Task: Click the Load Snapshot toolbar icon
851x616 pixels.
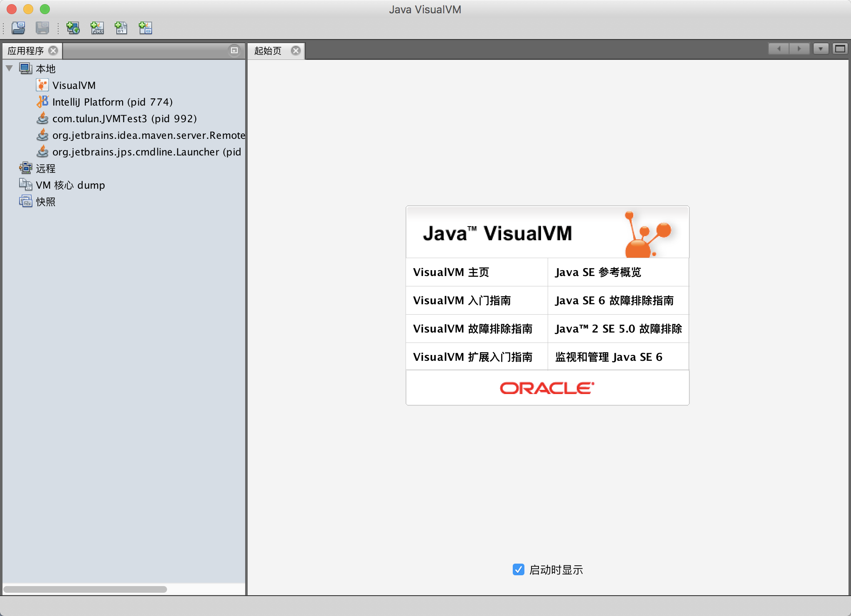Action: pos(18,28)
